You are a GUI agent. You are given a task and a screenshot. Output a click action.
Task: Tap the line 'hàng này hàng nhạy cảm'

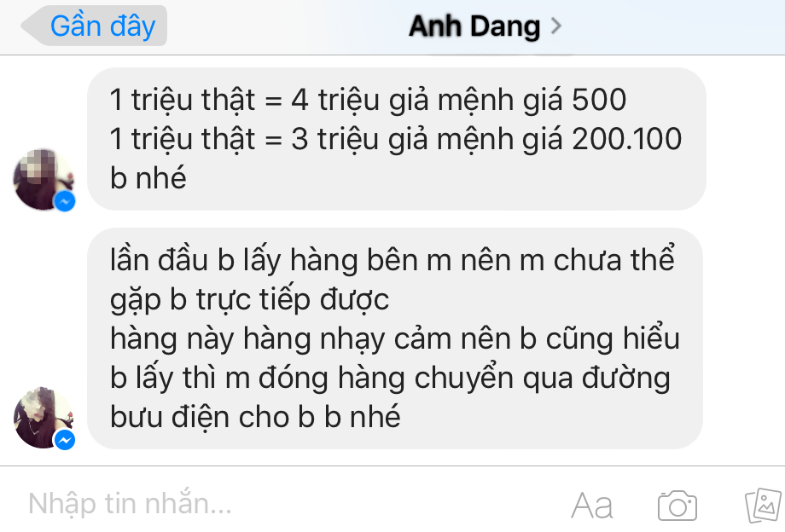[x=394, y=338]
